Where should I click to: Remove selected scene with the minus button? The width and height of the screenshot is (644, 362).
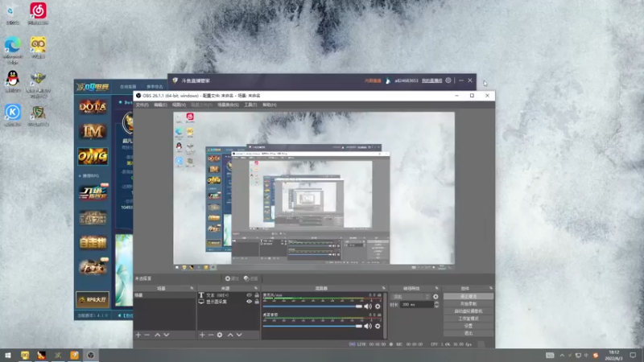pyautogui.click(x=147, y=335)
